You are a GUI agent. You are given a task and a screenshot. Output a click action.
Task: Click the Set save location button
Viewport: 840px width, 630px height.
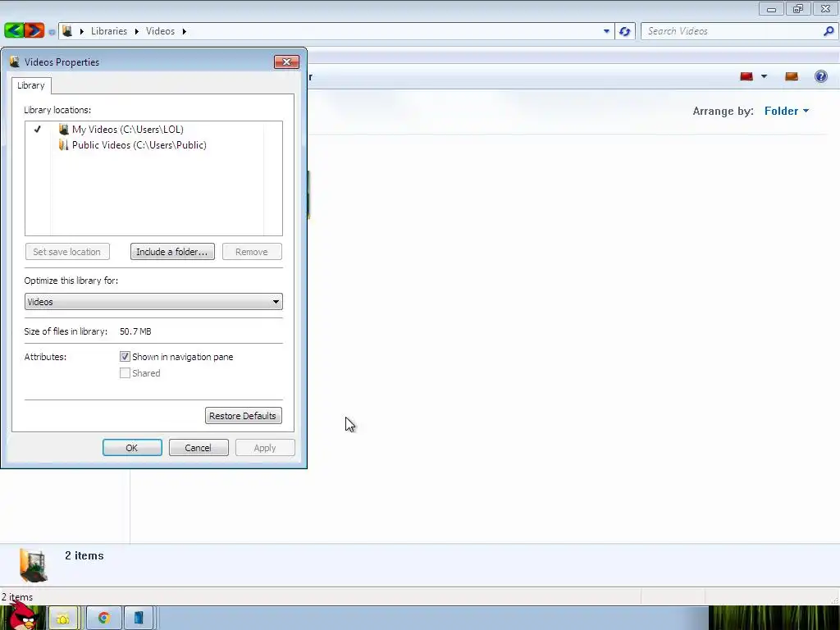[67, 252]
